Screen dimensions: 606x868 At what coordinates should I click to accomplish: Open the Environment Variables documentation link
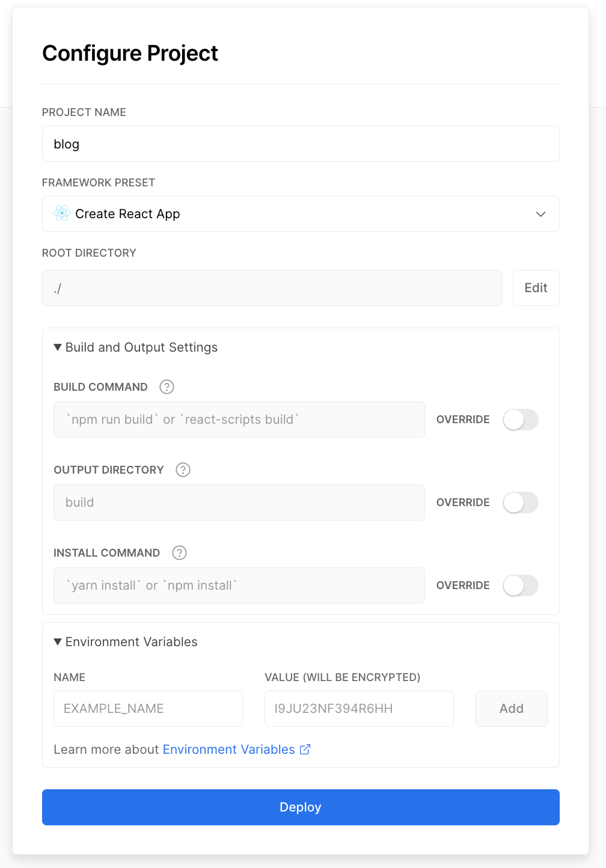229,750
